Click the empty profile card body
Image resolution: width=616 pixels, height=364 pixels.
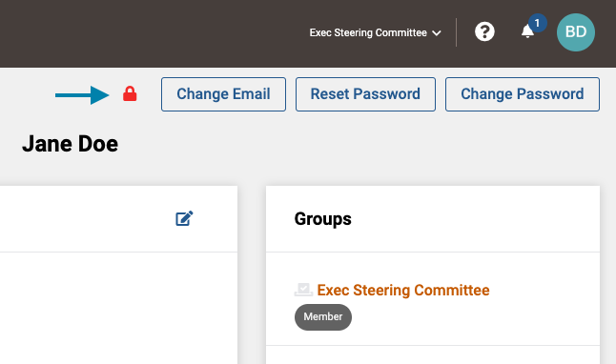click(x=118, y=308)
